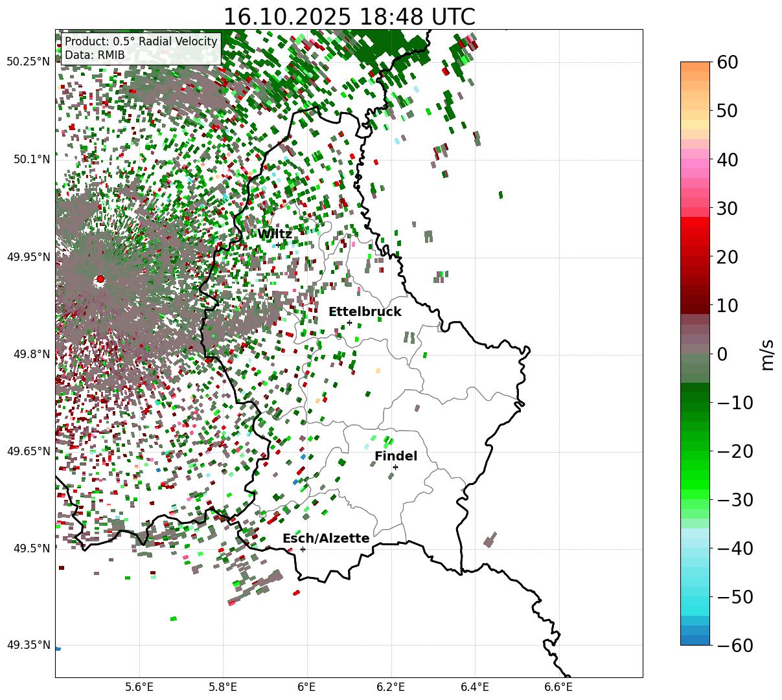Click the plot title '16.10.2025 18:48 UTC'
The width and height of the screenshot is (782, 700).
349,16
